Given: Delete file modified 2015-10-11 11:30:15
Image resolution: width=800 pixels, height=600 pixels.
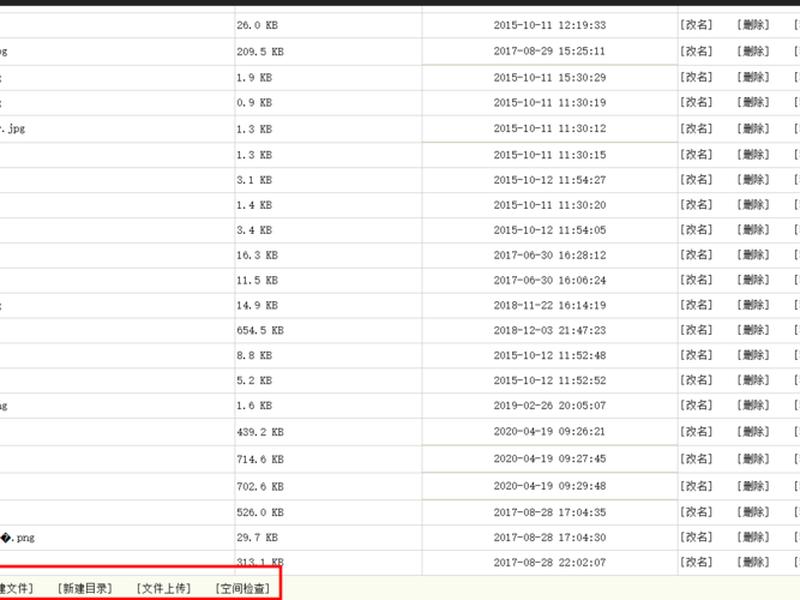Looking at the screenshot, I should coord(753,154).
